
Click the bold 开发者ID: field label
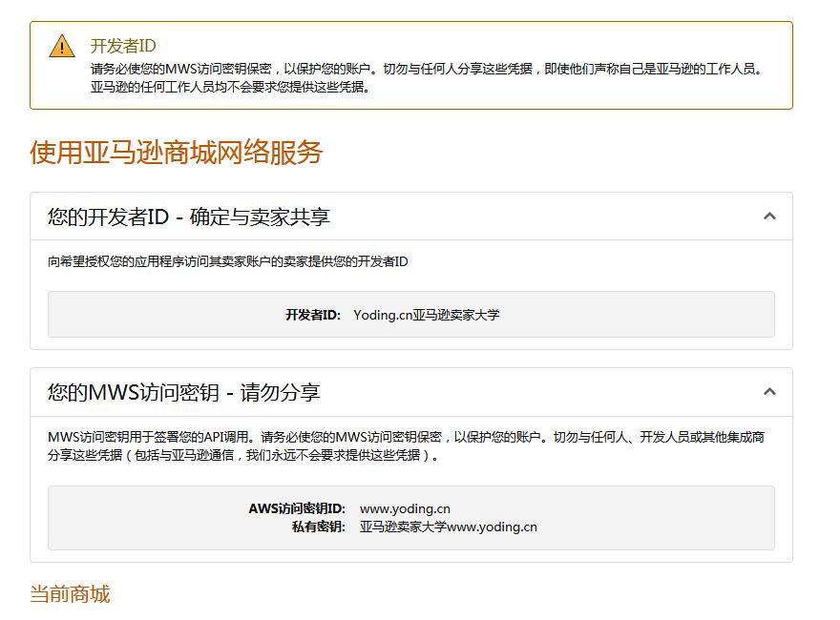point(312,315)
